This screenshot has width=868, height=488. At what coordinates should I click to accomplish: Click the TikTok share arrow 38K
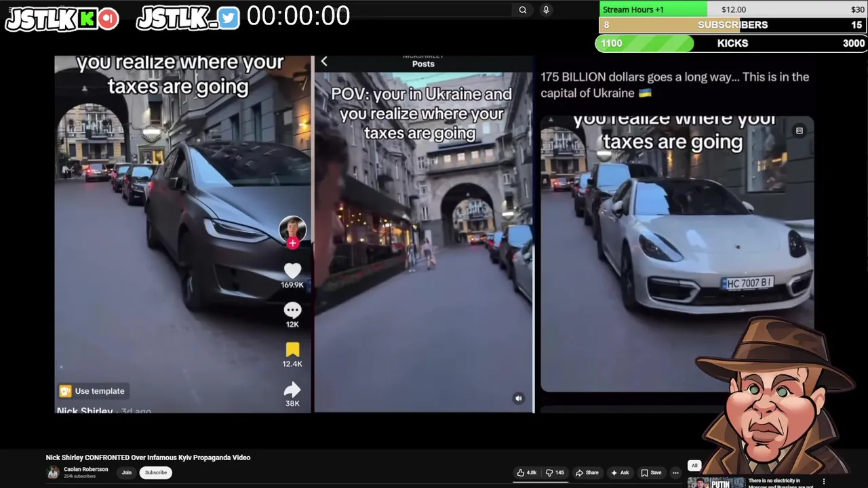pos(292,389)
